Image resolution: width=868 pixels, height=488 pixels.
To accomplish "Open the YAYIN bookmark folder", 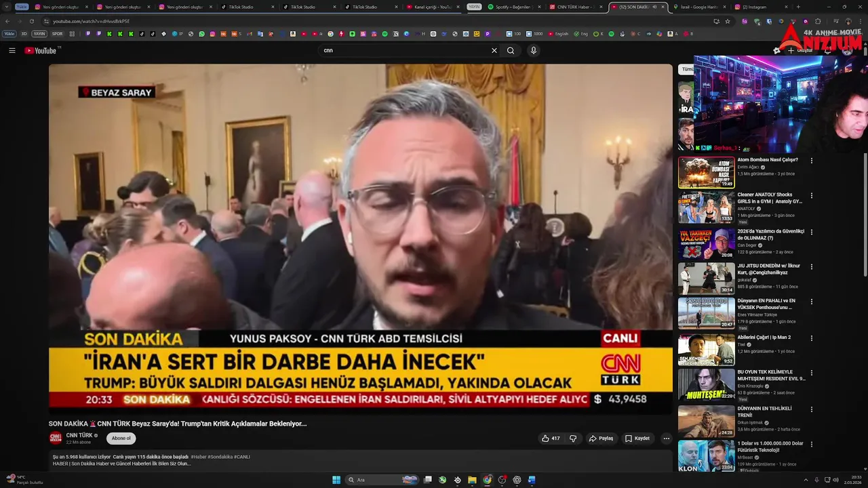I will click(39, 33).
